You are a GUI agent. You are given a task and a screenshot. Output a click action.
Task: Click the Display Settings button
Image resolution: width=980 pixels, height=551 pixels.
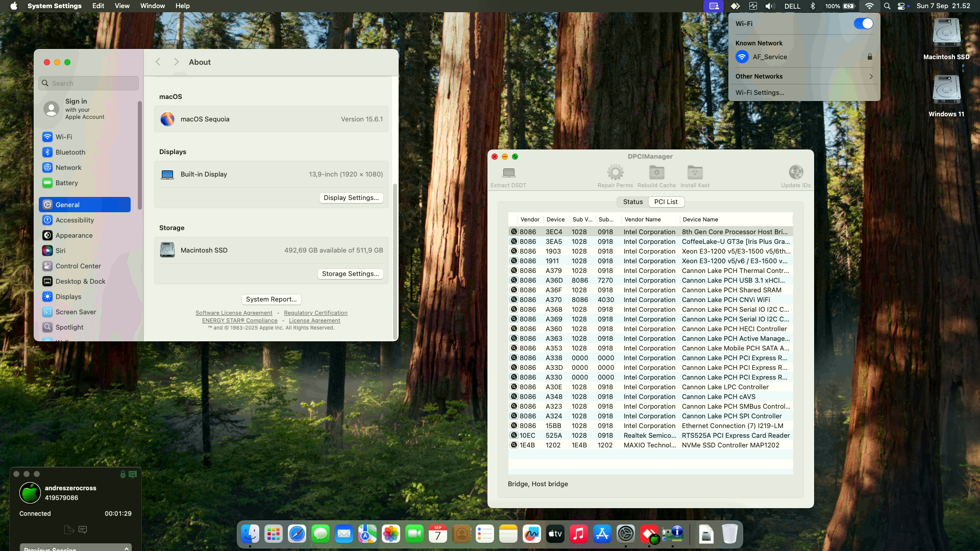[351, 198]
